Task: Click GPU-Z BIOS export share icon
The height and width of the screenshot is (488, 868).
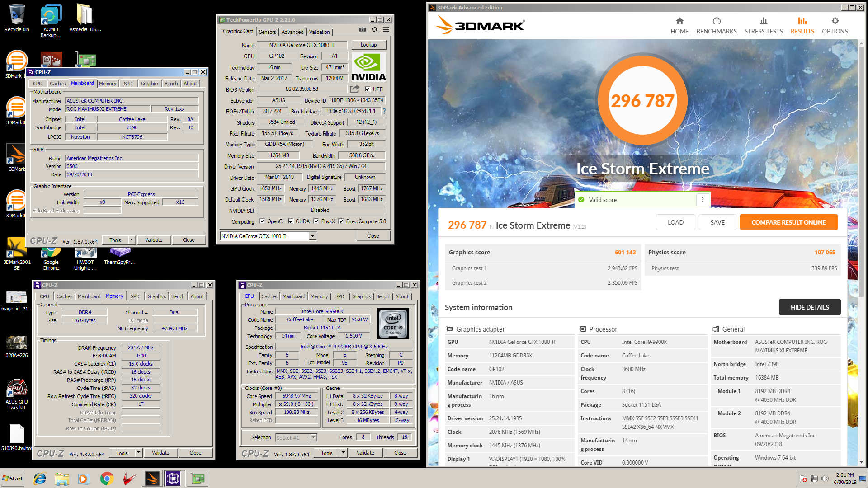Action: 354,89
